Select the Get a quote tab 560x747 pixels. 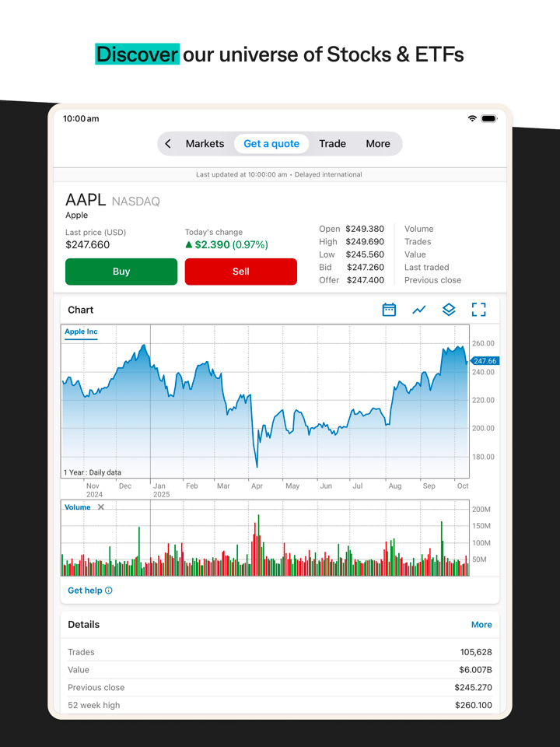coord(271,144)
